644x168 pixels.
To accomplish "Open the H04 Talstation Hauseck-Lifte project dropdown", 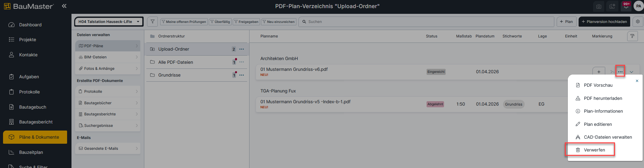I will (109, 22).
